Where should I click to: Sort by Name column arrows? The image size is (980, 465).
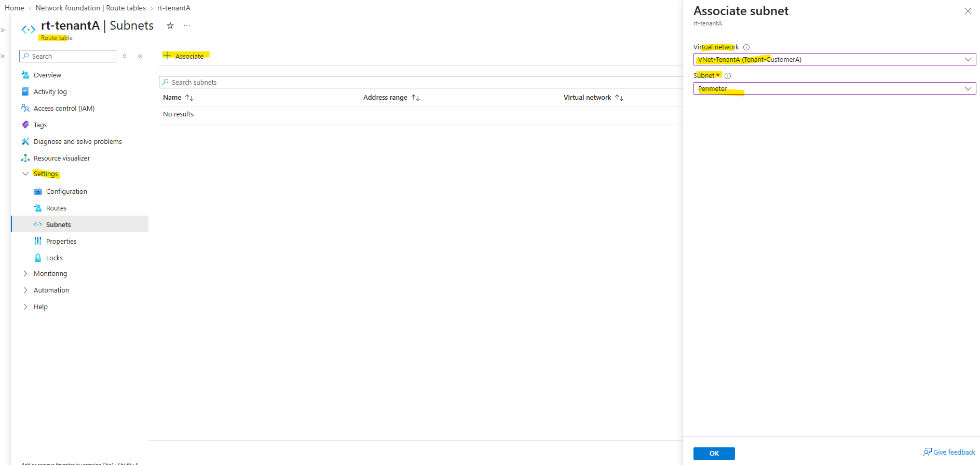pyautogui.click(x=189, y=98)
